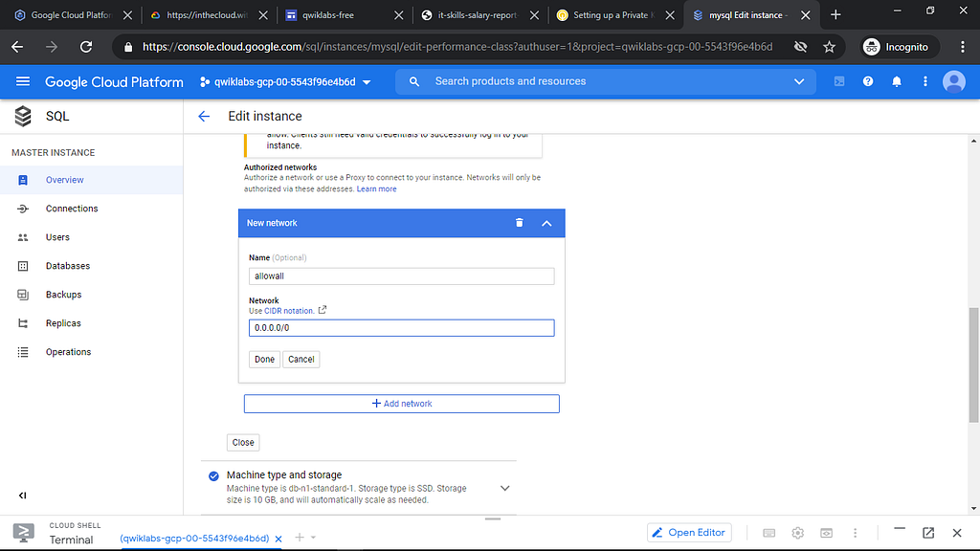The image size is (980, 551).
Task: Open Cloud Shell in a new window
Action: click(x=928, y=533)
